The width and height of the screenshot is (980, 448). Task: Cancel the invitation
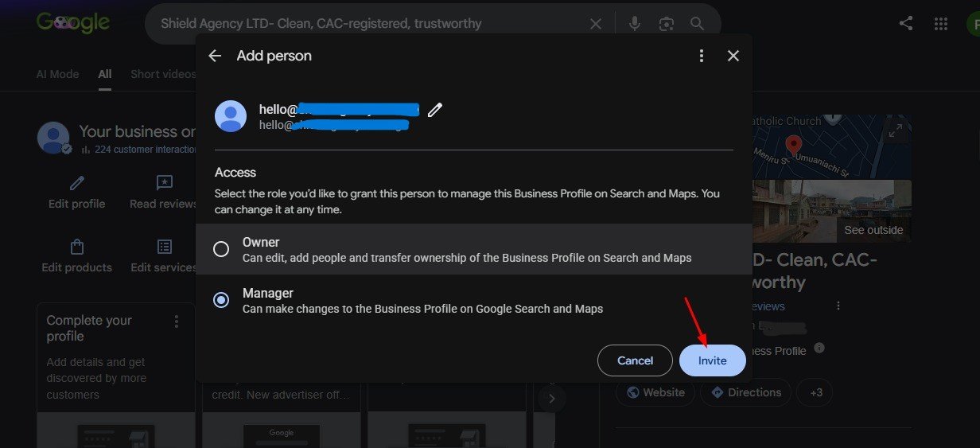(635, 360)
